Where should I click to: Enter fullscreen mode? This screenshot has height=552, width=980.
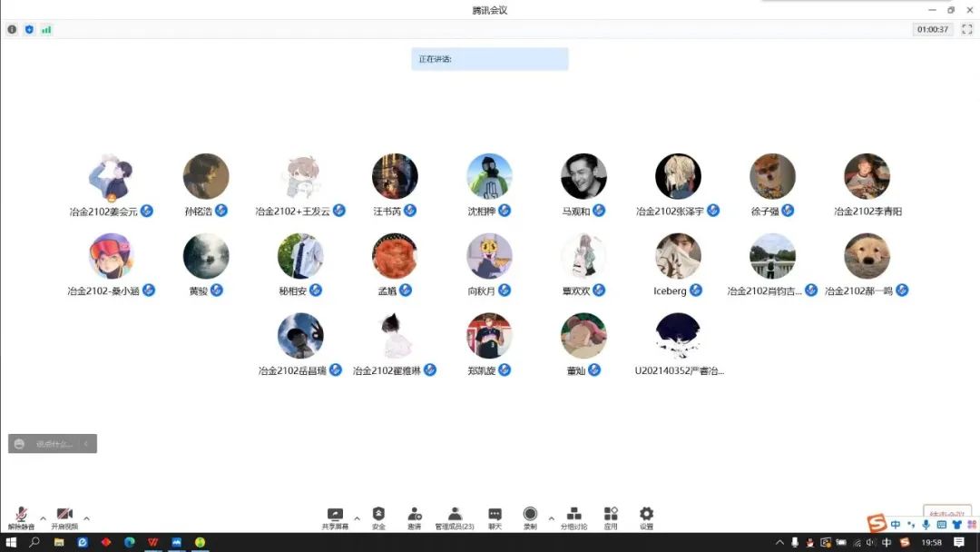(x=967, y=29)
